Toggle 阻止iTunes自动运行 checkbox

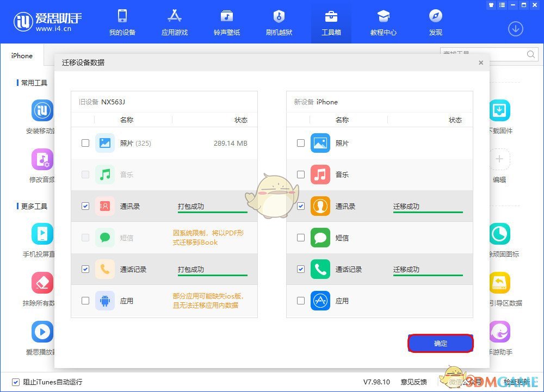point(16,382)
